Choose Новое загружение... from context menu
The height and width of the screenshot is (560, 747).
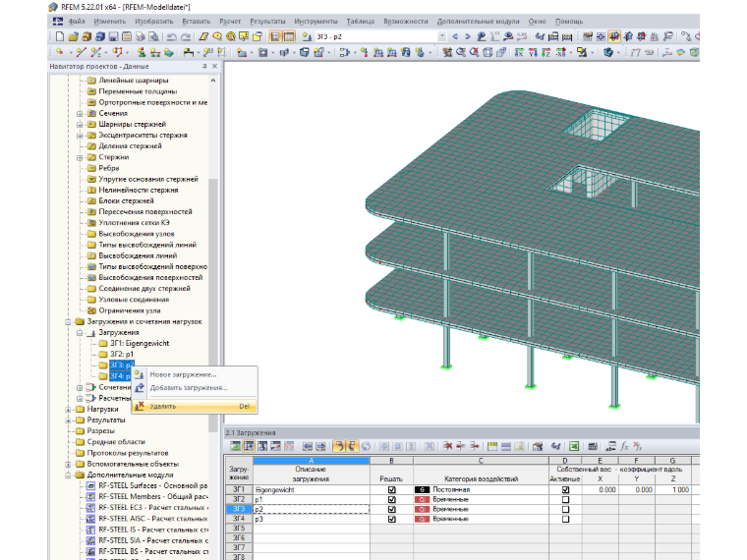point(195,374)
